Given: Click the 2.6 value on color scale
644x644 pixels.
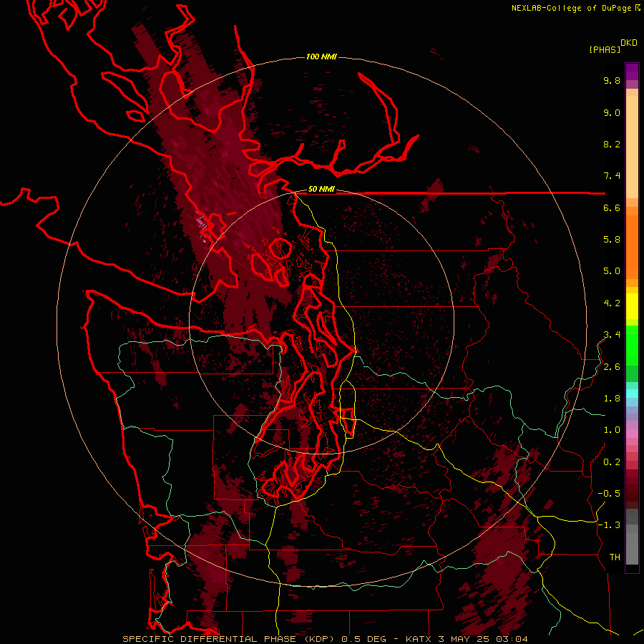Looking at the screenshot, I should click(x=612, y=367).
